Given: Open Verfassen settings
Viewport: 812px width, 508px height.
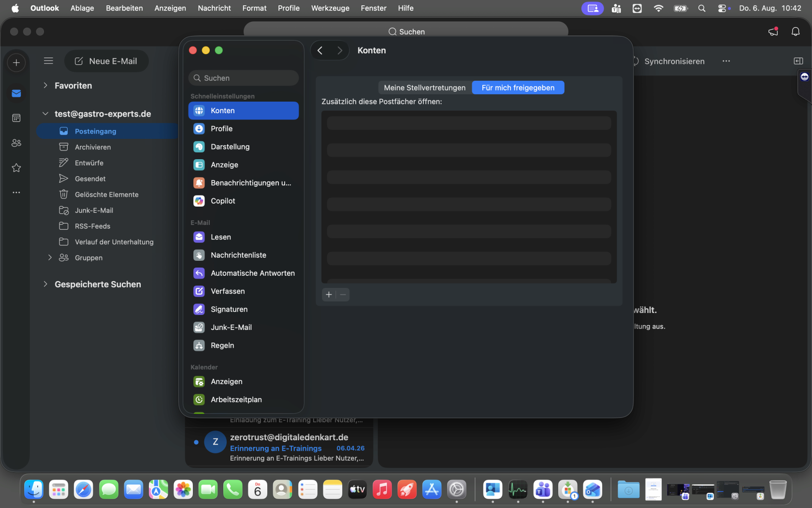Looking at the screenshot, I should tap(244, 291).
